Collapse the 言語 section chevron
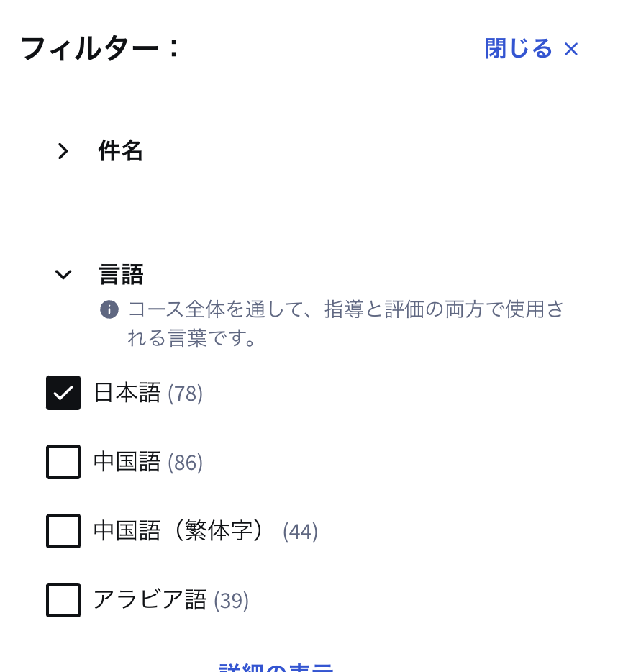The height and width of the screenshot is (672, 623). click(63, 274)
